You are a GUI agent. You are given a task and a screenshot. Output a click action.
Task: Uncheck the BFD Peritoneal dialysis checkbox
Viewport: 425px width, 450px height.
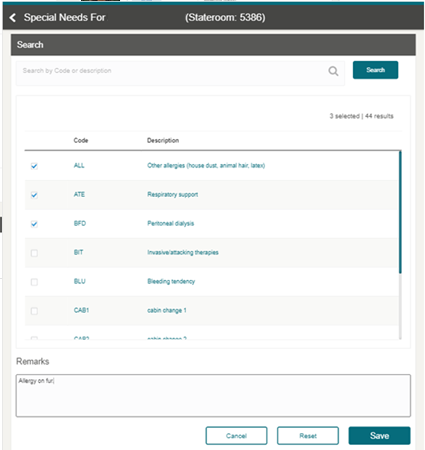34,224
